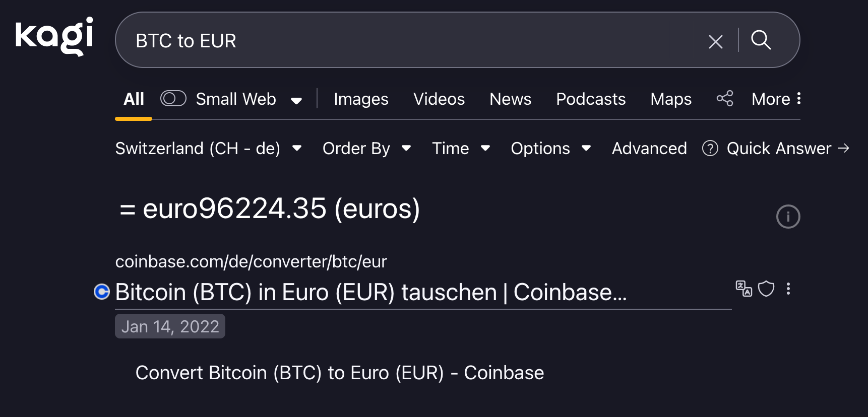The height and width of the screenshot is (417, 868).
Task: Clear the search query with X
Action: pos(716,41)
